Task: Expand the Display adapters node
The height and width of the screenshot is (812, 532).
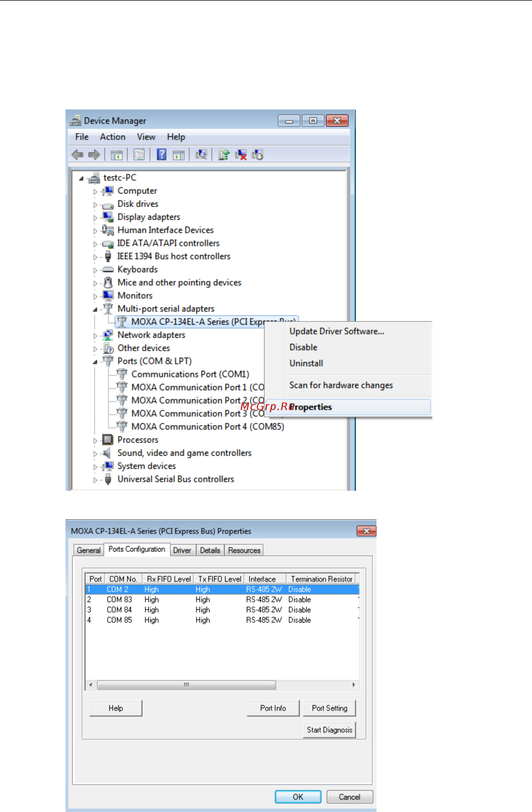Action: (95, 218)
